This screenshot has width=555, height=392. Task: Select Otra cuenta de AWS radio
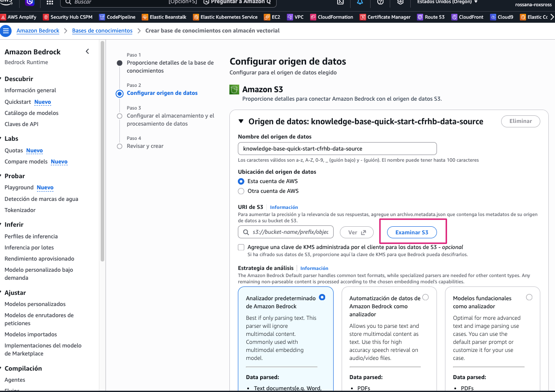pos(241,191)
